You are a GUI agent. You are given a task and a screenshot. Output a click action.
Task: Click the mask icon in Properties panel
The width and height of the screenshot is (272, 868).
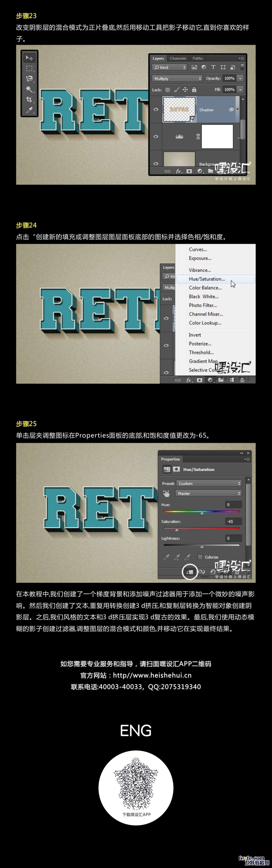click(176, 469)
